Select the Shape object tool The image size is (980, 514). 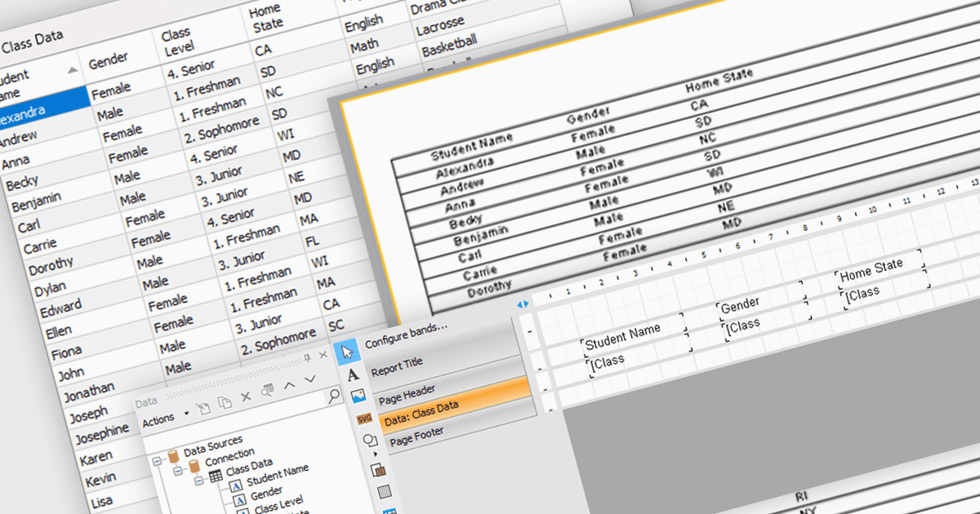369,441
